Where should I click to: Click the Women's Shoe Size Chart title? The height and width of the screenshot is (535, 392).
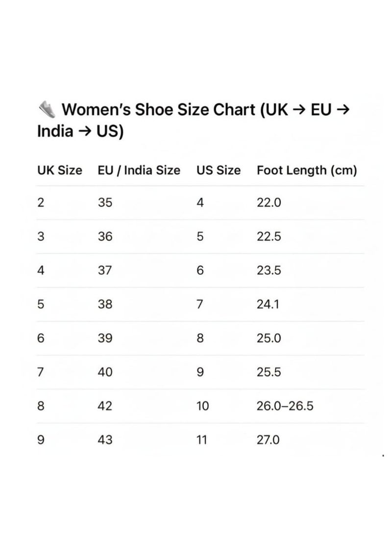(194, 120)
